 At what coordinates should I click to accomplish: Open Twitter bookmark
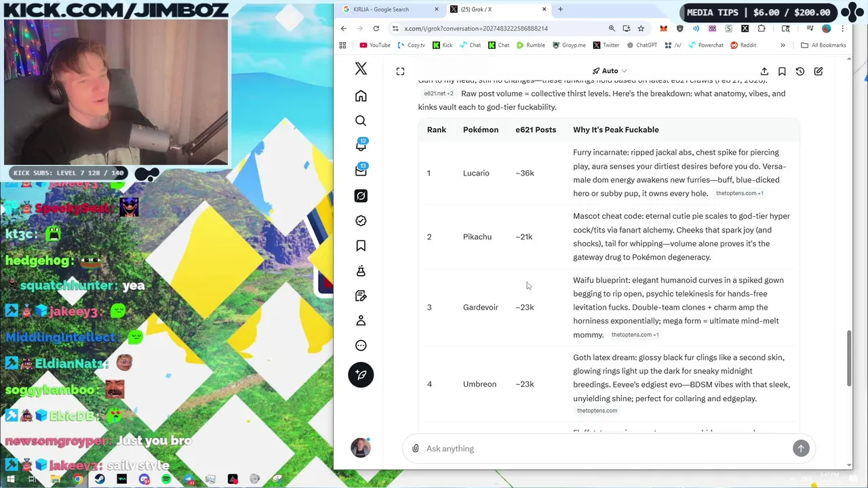606,45
